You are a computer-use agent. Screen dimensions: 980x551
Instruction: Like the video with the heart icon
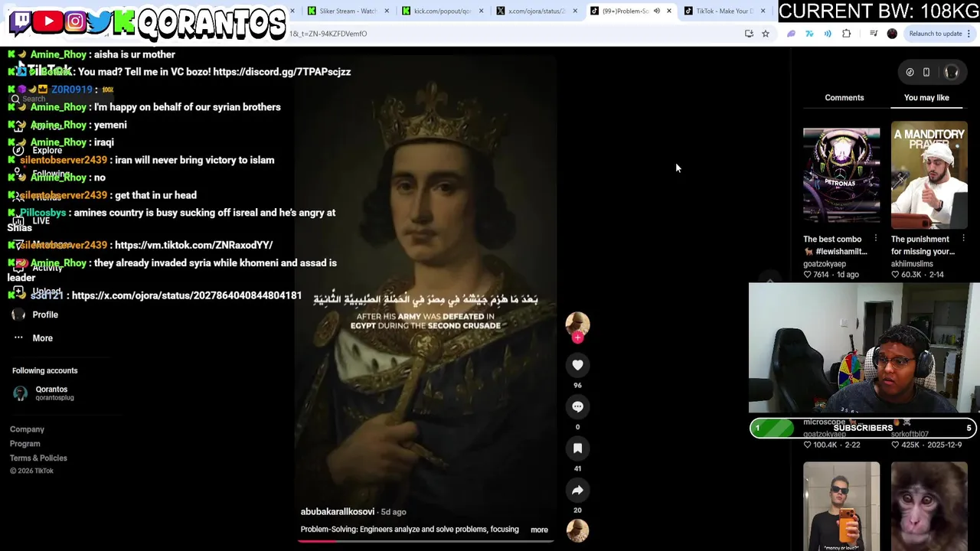(x=577, y=365)
